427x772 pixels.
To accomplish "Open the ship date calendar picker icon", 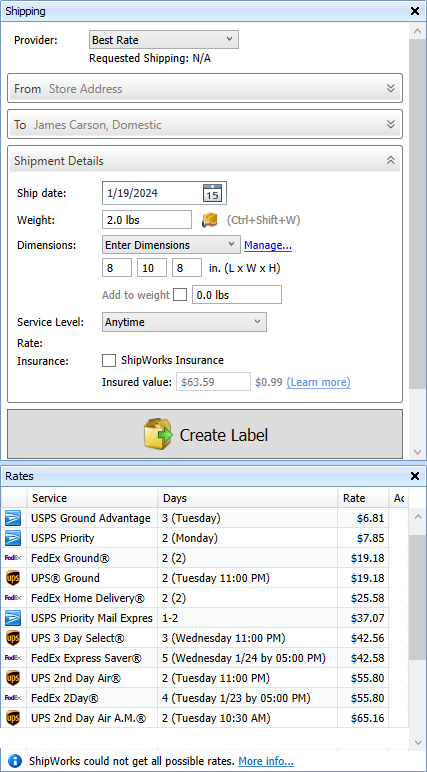I will coord(213,193).
